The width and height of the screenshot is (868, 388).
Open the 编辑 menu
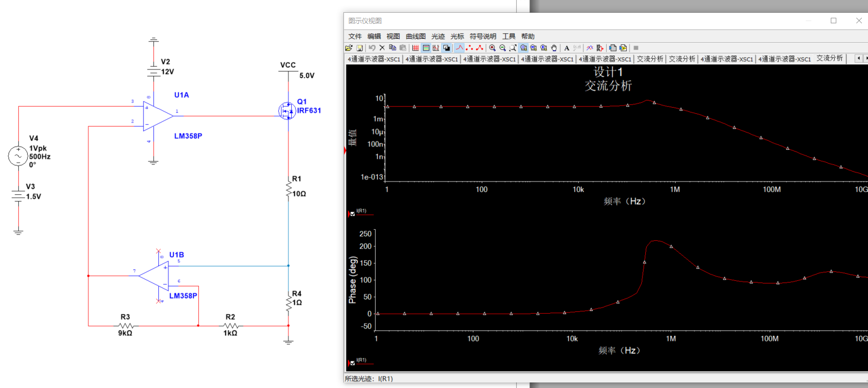click(x=374, y=36)
